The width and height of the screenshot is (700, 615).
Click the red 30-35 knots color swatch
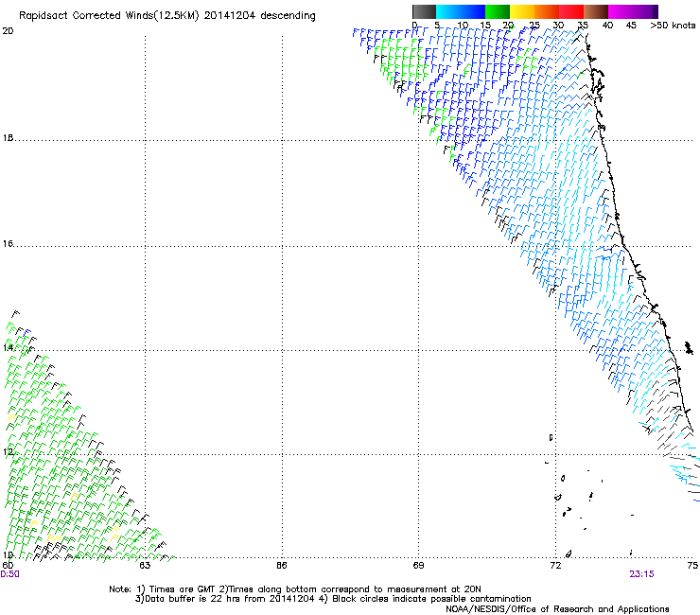[x=571, y=11]
